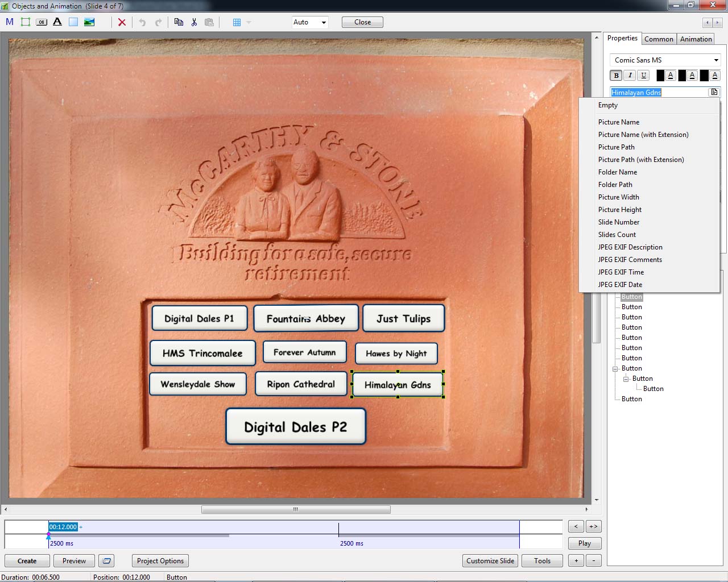Collapse the inner nested Button expander
This screenshot has height=582, width=728.
click(x=626, y=379)
